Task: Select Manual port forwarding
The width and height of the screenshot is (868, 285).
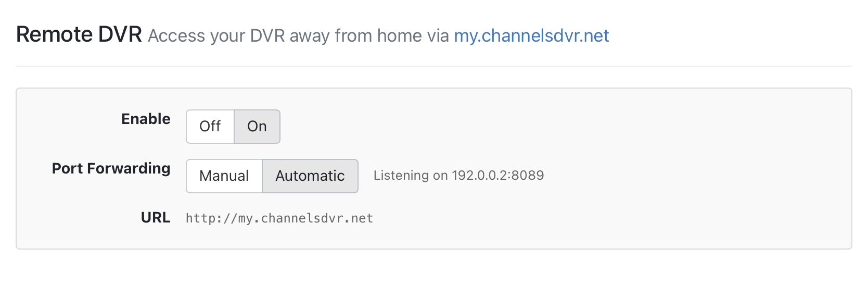Action: 224,176
